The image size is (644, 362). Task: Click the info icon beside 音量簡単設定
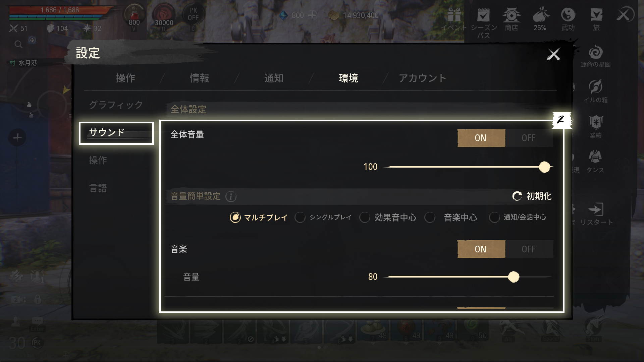tap(231, 196)
